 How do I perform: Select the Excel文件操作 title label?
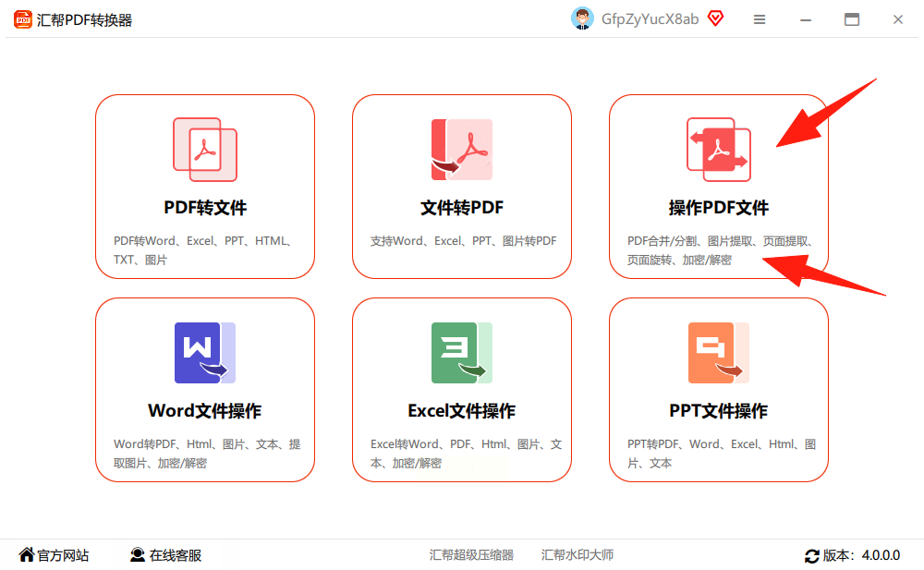tap(462, 411)
